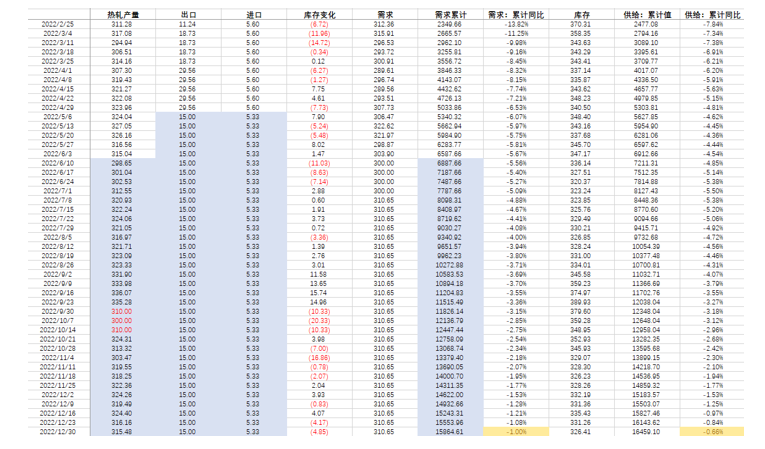Click production value 294.94
Screen dimensions: 765x449
121,42
